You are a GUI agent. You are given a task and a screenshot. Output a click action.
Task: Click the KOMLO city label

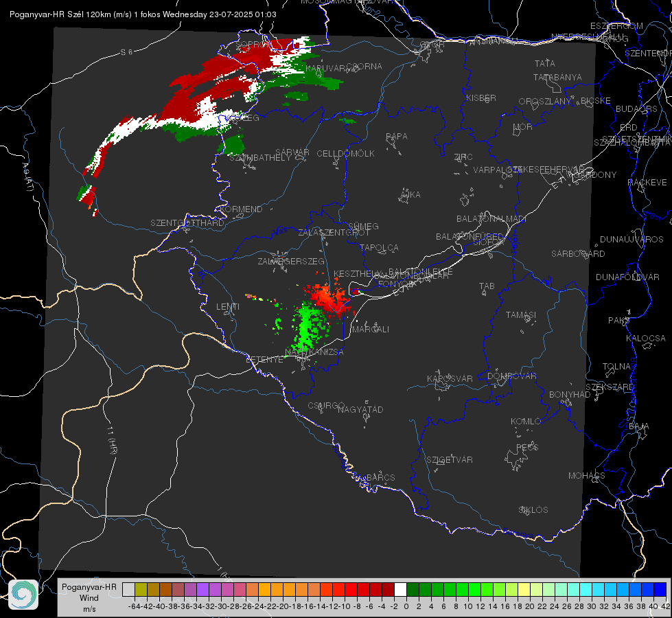point(525,422)
